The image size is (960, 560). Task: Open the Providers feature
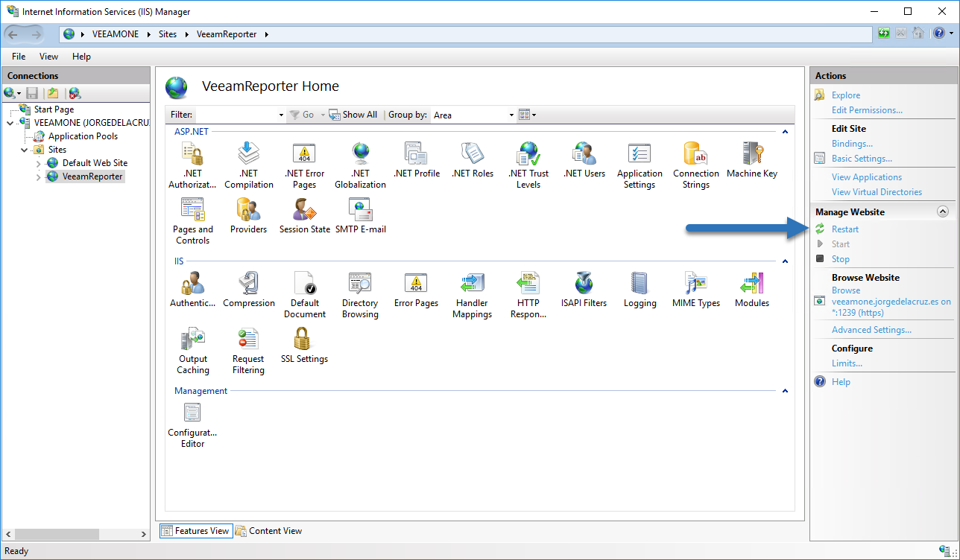(x=249, y=216)
